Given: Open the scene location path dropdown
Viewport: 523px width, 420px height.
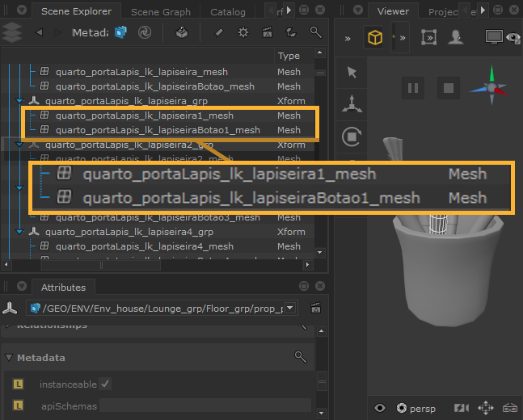Looking at the screenshot, I should coord(292,308).
